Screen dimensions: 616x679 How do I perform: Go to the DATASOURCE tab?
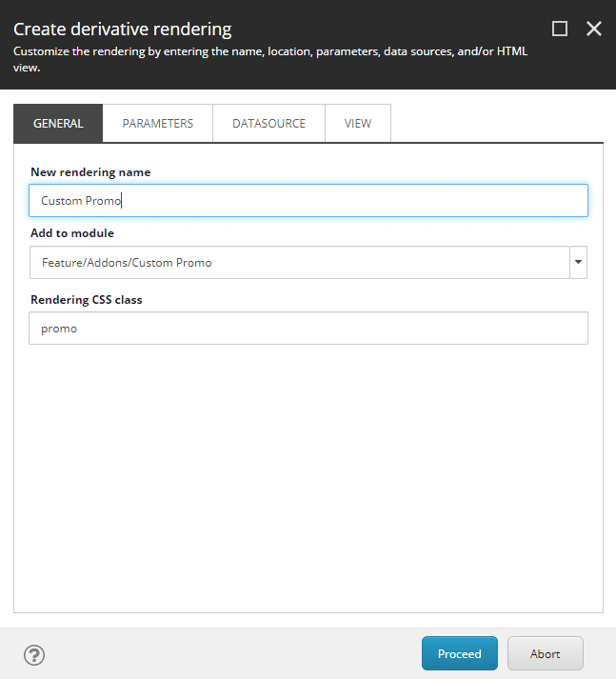268,124
